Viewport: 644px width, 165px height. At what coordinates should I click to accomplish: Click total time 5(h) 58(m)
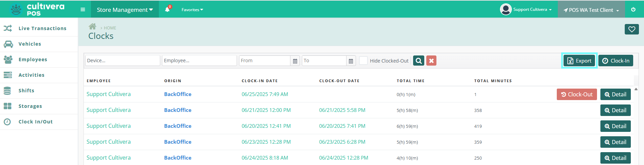click(x=407, y=111)
